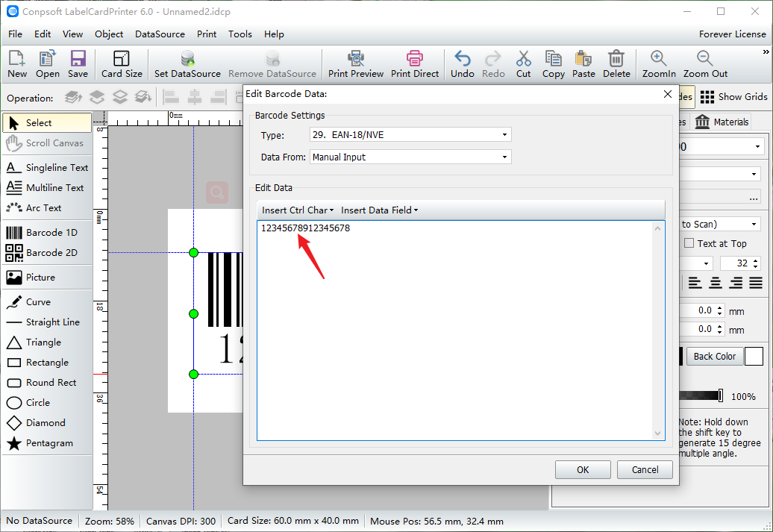The width and height of the screenshot is (773, 532).
Task: Click the Zoom Out magnifier icon
Action: [x=705, y=64]
